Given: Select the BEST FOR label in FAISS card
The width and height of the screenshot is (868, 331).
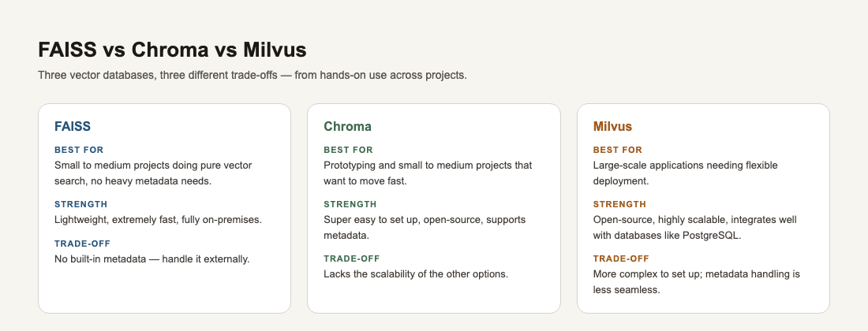Looking at the screenshot, I should tap(79, 150).
